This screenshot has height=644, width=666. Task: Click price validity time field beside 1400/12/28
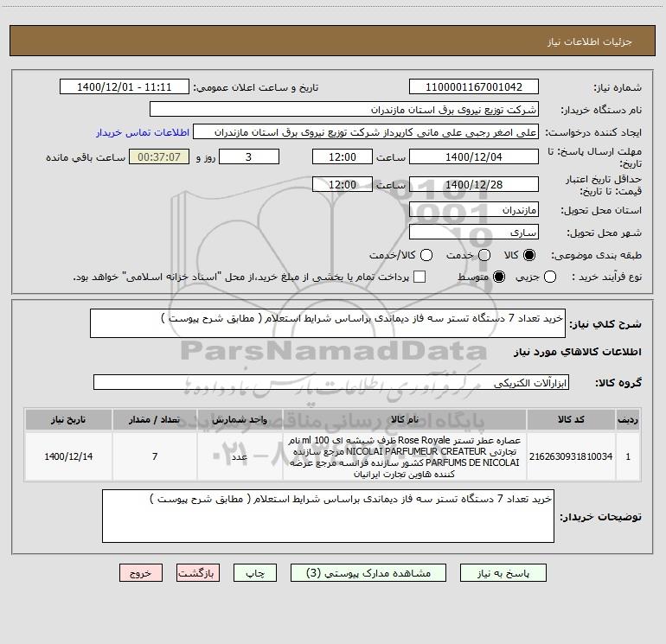[x=343, y=184]
